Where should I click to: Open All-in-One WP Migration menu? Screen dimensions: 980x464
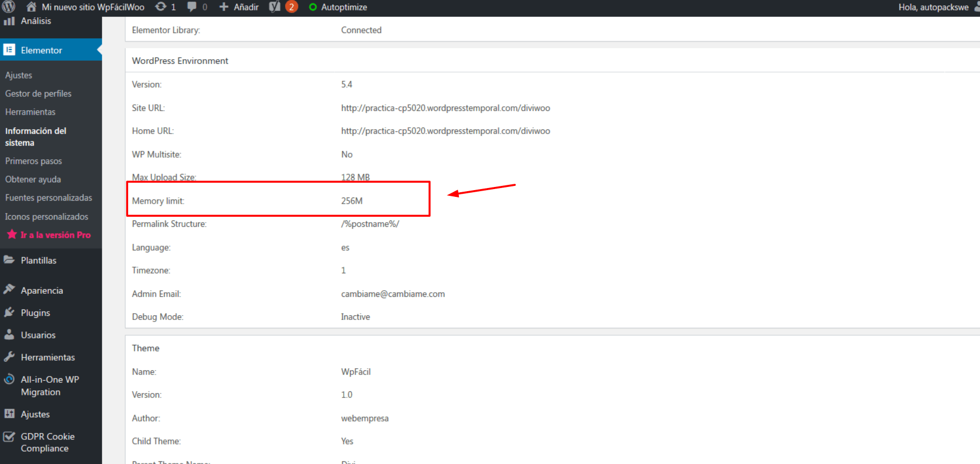click(x=50, y=385)
